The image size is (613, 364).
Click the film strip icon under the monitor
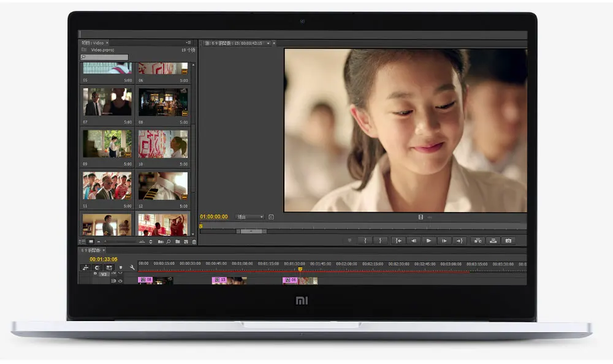point(421,217)
